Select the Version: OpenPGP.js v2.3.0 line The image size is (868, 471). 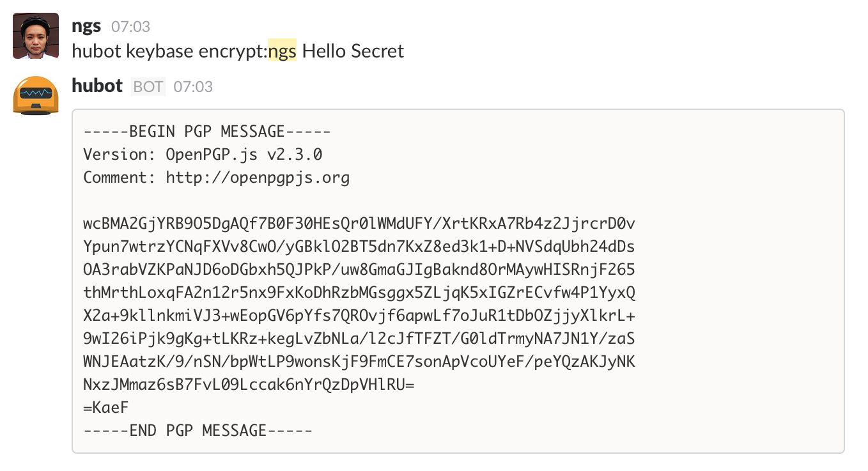202,154
